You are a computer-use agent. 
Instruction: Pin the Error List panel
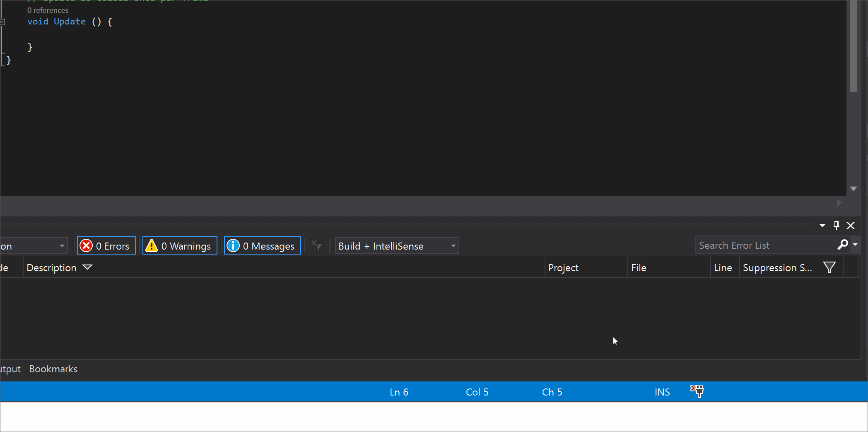[x=836, y=225]
